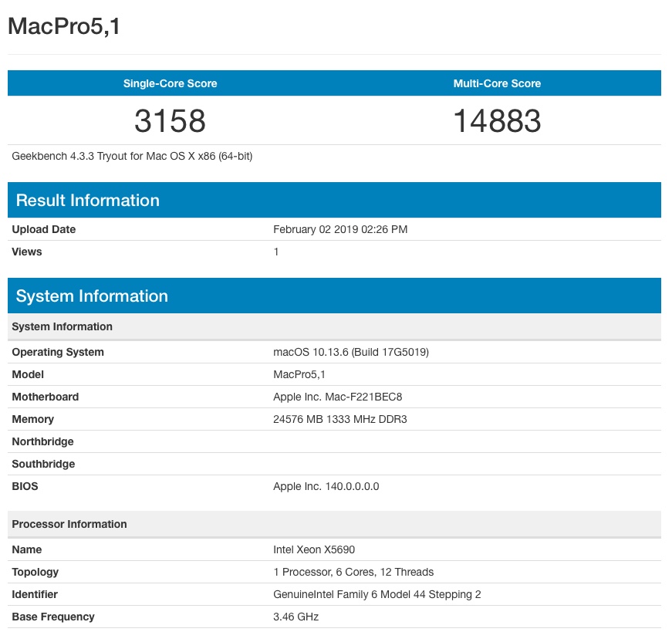Click the Views label
Image resolution: width=672 pixels, height=632 pixels.
click(x=26, y=252)
